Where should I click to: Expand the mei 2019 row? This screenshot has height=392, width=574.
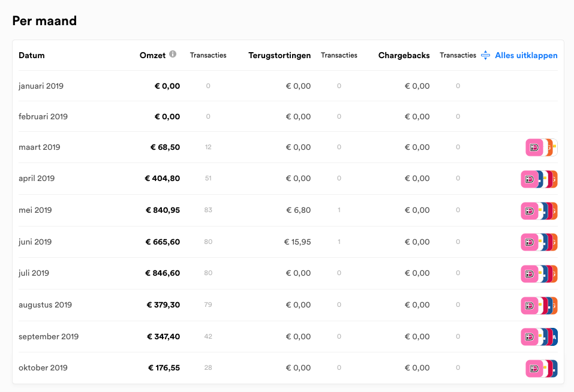click(288, 210)
